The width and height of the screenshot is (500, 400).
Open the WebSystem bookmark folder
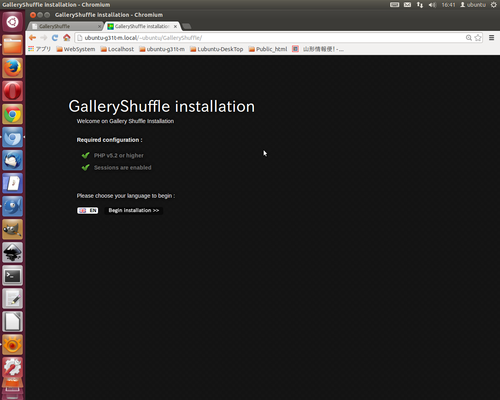[76, 49]
